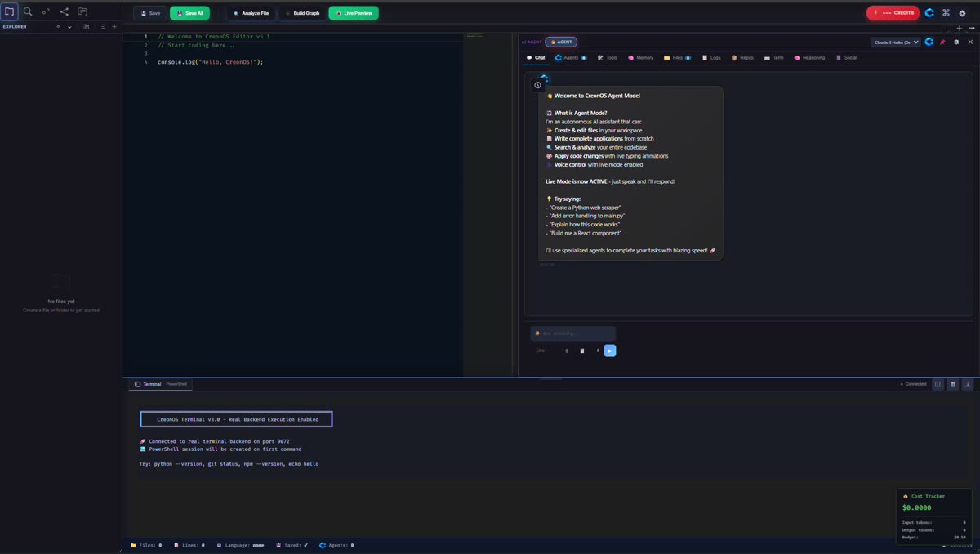The image size is (980, 554).
Task: Switch to the Chat tab
Action: point(536,58)
